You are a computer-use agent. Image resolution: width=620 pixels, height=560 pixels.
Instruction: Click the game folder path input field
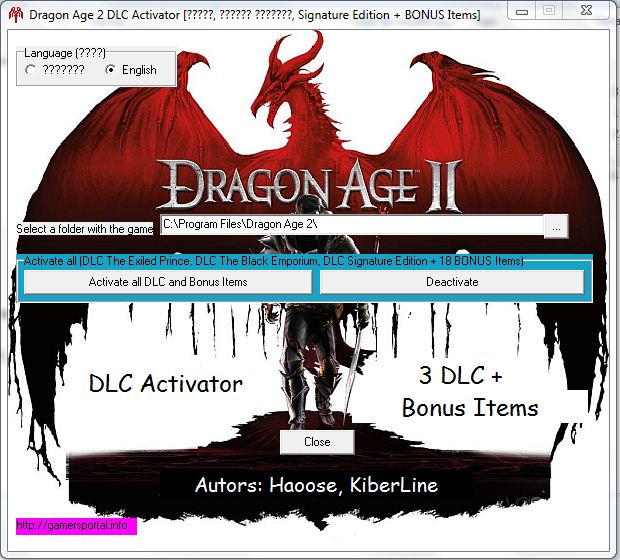[x=352, y=225]
